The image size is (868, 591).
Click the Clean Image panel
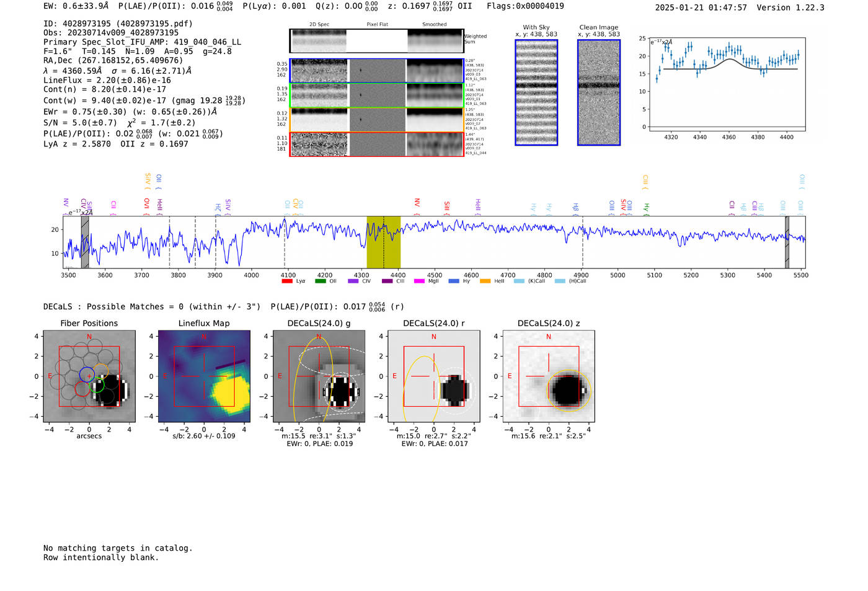599,92
